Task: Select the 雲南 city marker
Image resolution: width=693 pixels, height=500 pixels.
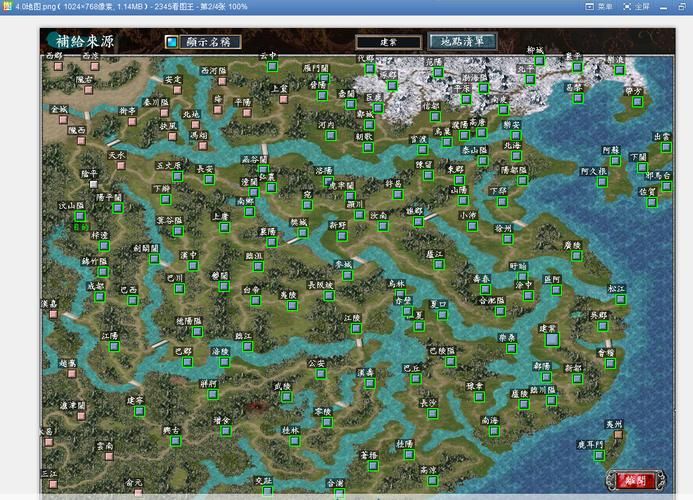Action: click(x=109, y=456)
